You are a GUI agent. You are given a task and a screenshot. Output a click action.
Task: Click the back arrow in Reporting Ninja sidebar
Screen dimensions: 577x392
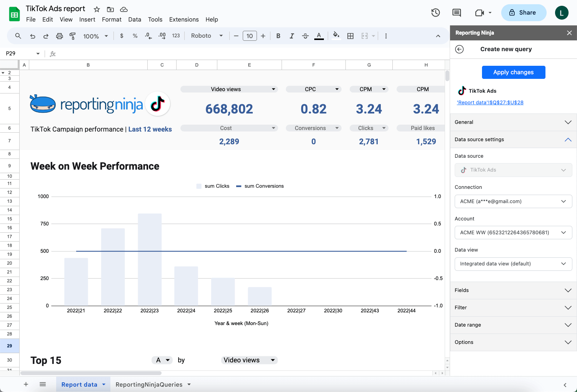click(459, 49)
